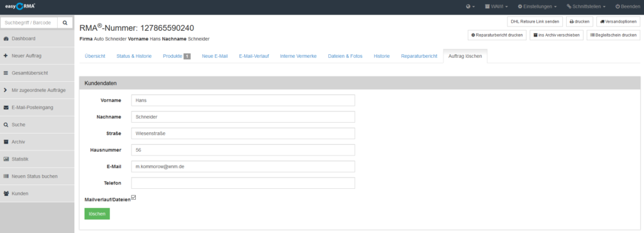Open the globe language dropdown
The width and height of the screenshot is (644, 233).
(470, 6)
